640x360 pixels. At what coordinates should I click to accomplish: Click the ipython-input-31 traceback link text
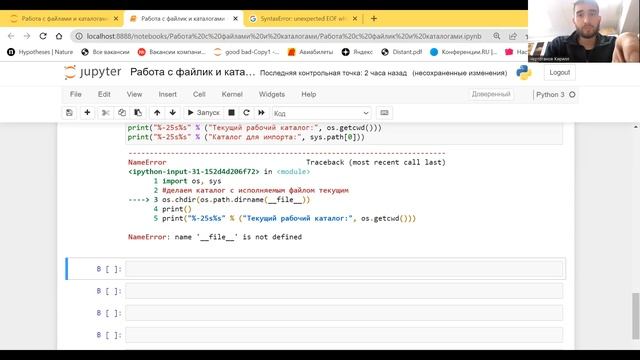pyautogui.click(x=193, y=171)
